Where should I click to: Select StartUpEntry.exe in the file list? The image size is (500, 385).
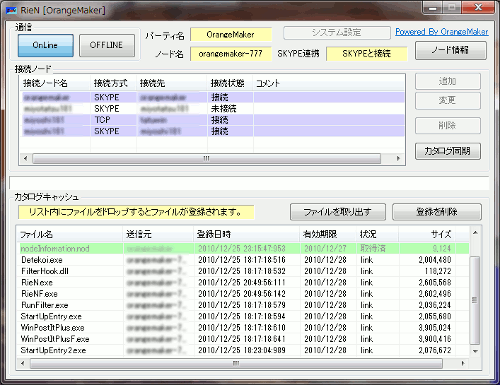coord(243,316)
